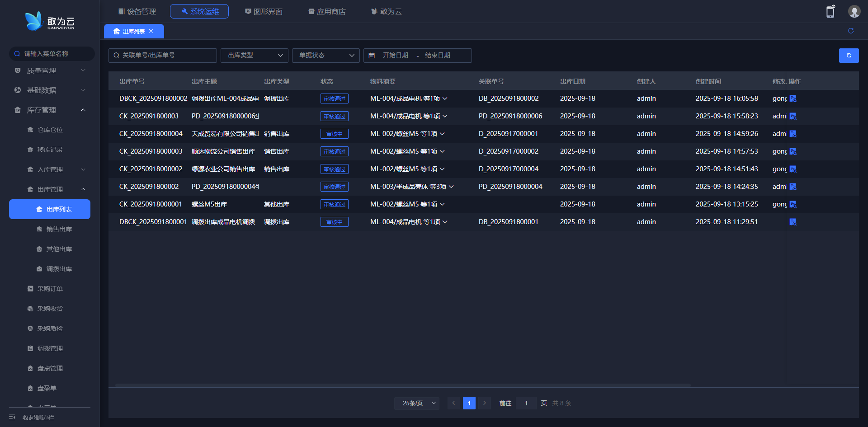Click the blue refresh button above the table

(x=849, y=56)
